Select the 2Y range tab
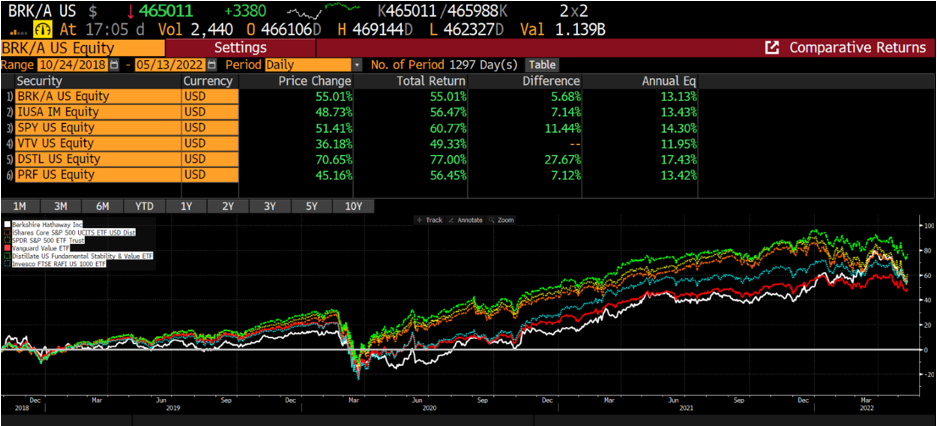The width and height of the screenshot is (937, 426). [x=228, y=206]
